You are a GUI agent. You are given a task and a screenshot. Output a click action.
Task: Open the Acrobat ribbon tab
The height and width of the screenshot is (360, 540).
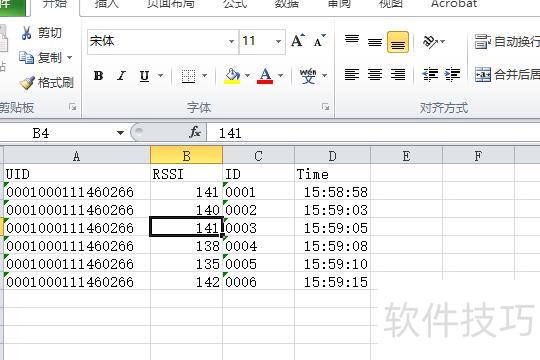pyautogui.click(x=454, y=4)
